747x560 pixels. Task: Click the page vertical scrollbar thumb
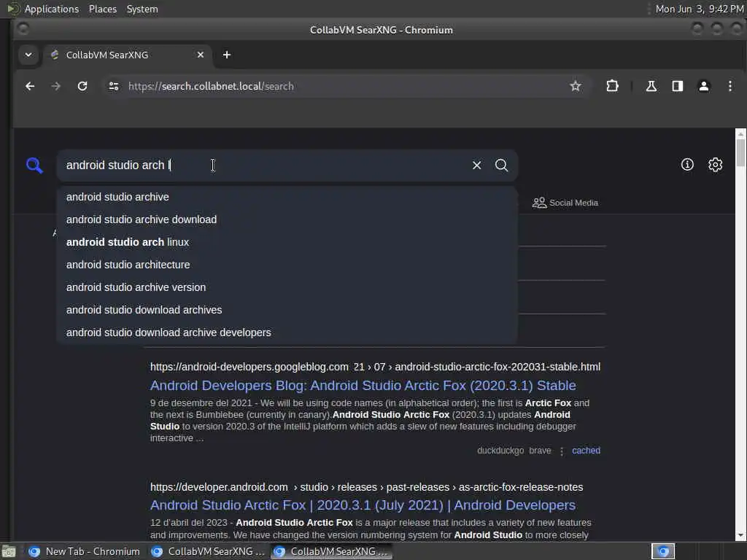tap(740, 153)
